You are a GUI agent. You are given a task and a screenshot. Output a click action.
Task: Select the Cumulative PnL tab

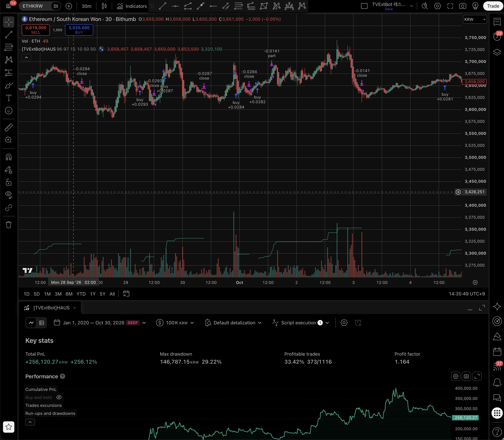(41, 389)
